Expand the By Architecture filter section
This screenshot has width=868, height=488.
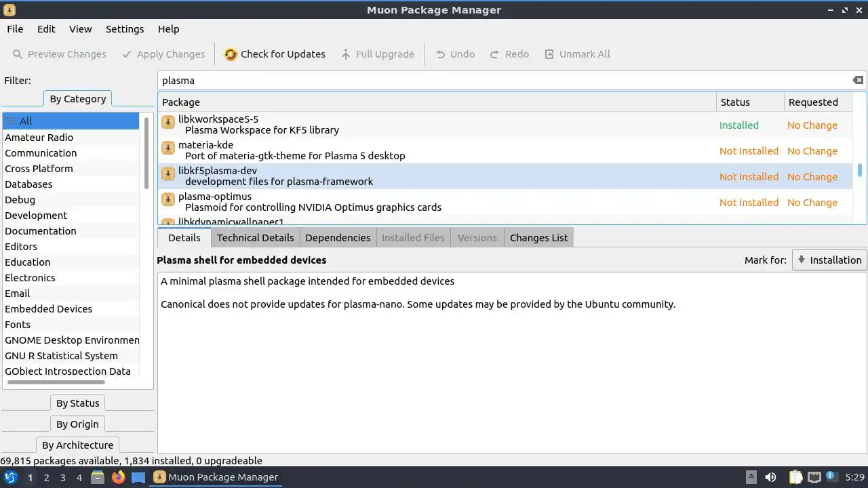tap(77, 445)
